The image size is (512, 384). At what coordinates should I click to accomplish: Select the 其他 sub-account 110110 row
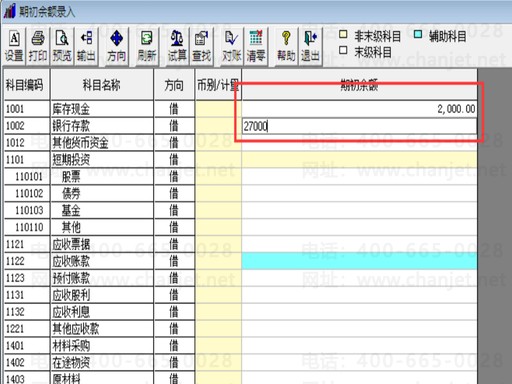pos(240,227)
